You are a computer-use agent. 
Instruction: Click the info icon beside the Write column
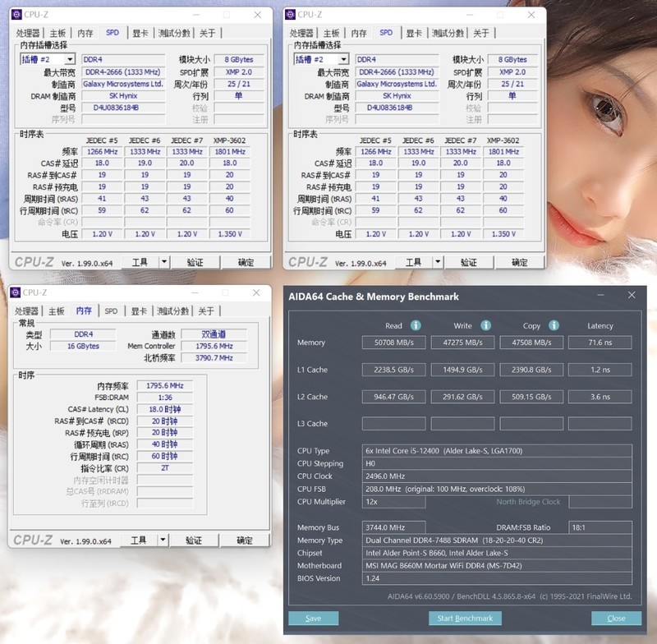click(485, 325)
